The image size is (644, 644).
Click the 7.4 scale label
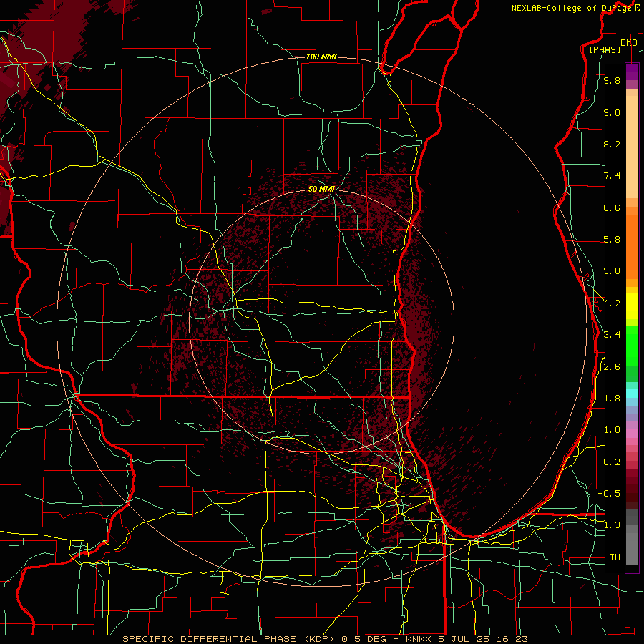tap(612, 176)
